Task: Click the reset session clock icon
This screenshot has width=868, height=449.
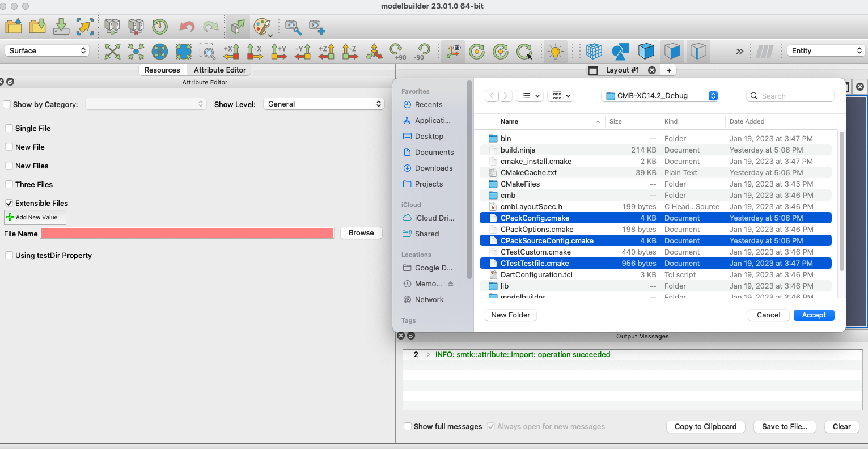Action: [x=160, y=26]
